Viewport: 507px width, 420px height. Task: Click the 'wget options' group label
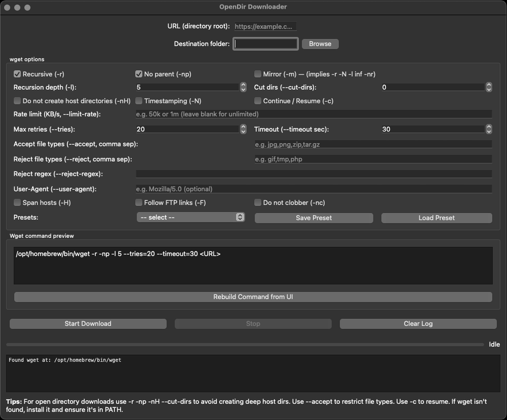(27, 59)
